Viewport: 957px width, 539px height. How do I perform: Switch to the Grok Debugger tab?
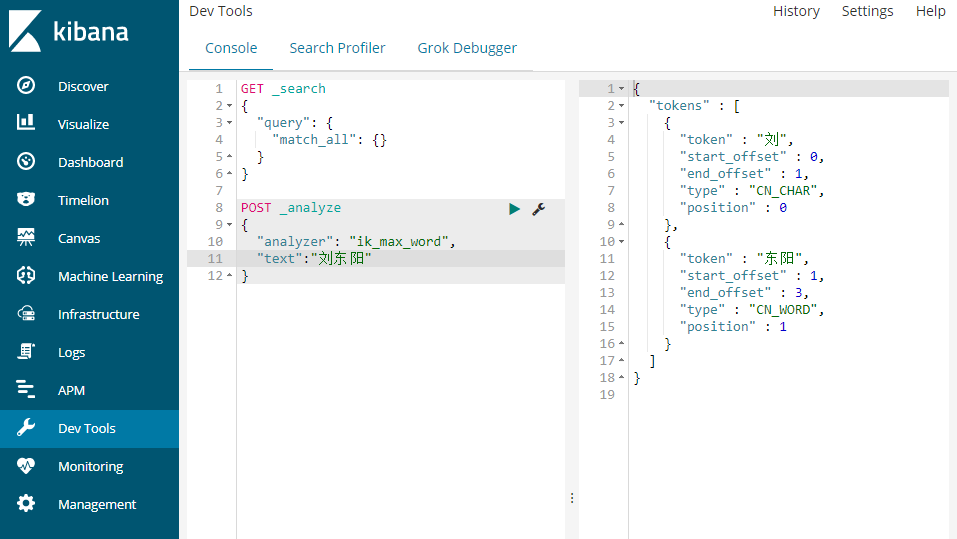pos(467,48)
